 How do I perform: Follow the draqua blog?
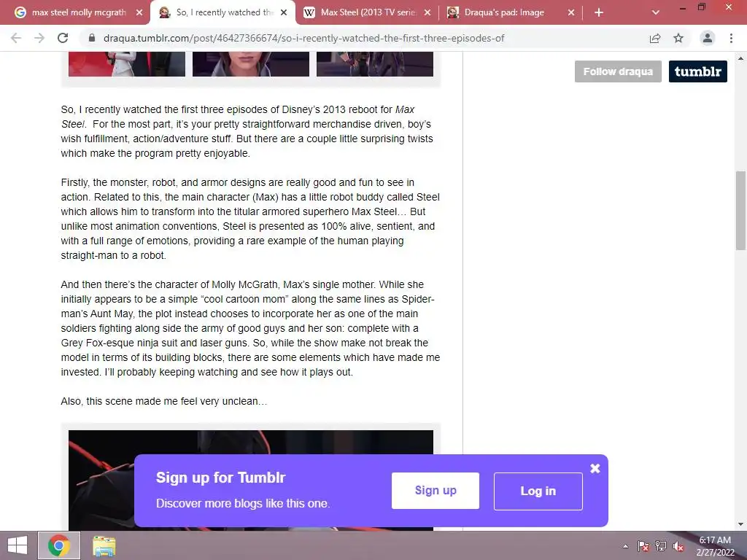click(x=618, y=71)
